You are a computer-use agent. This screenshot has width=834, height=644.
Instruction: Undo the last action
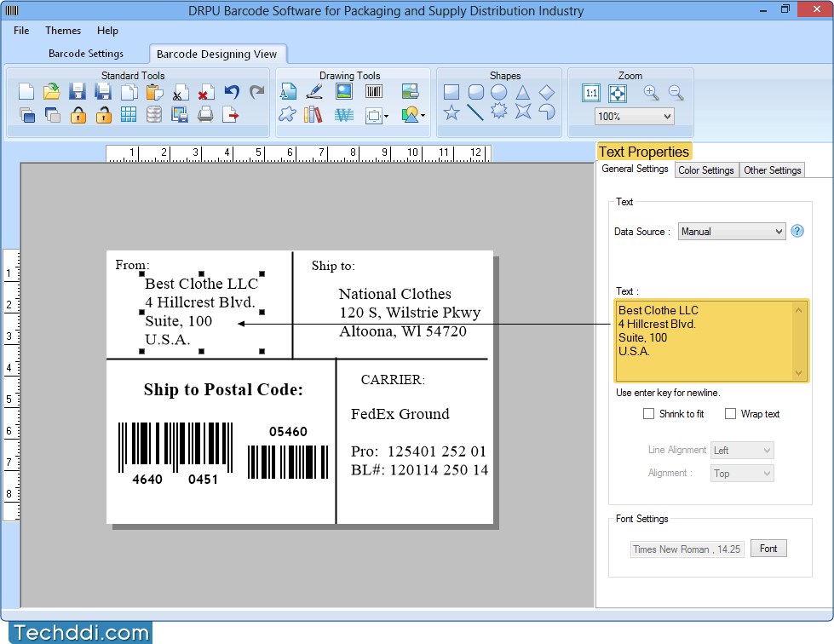click(232, 92)
